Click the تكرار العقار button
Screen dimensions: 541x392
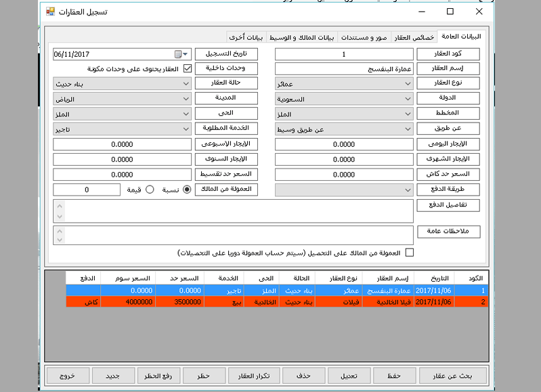coord(254,376)
